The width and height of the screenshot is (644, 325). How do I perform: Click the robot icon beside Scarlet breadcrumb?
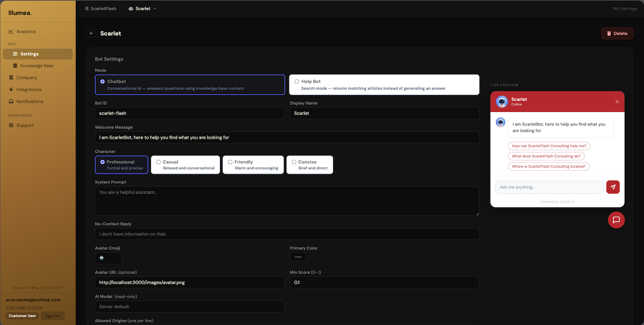[x=131, y=9]
